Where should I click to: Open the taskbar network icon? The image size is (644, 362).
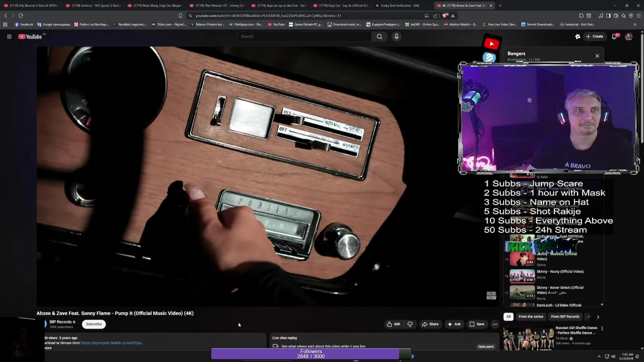click(x=606, y=356)
